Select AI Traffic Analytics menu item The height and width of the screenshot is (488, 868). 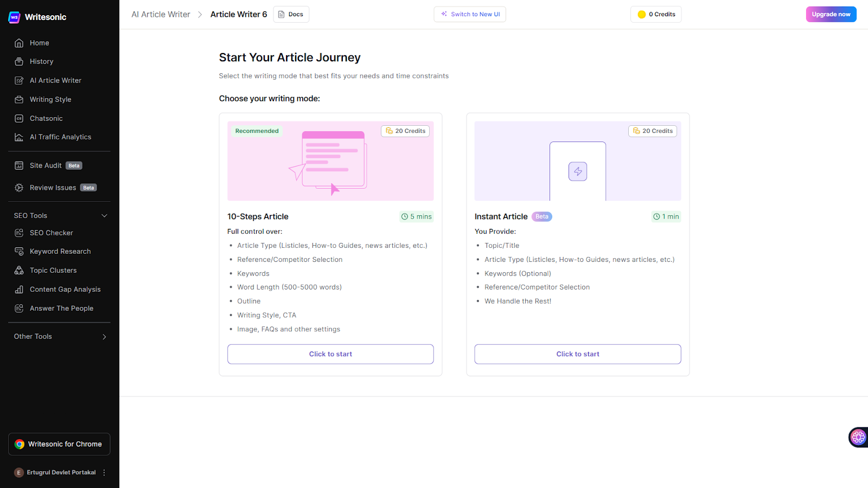pyautogui.click(x=60, y=137)
